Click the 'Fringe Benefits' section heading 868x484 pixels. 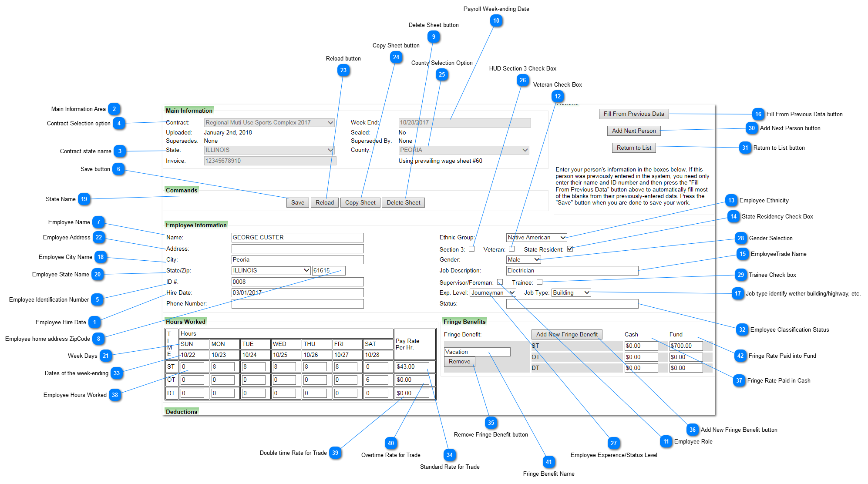coord(464,322)
